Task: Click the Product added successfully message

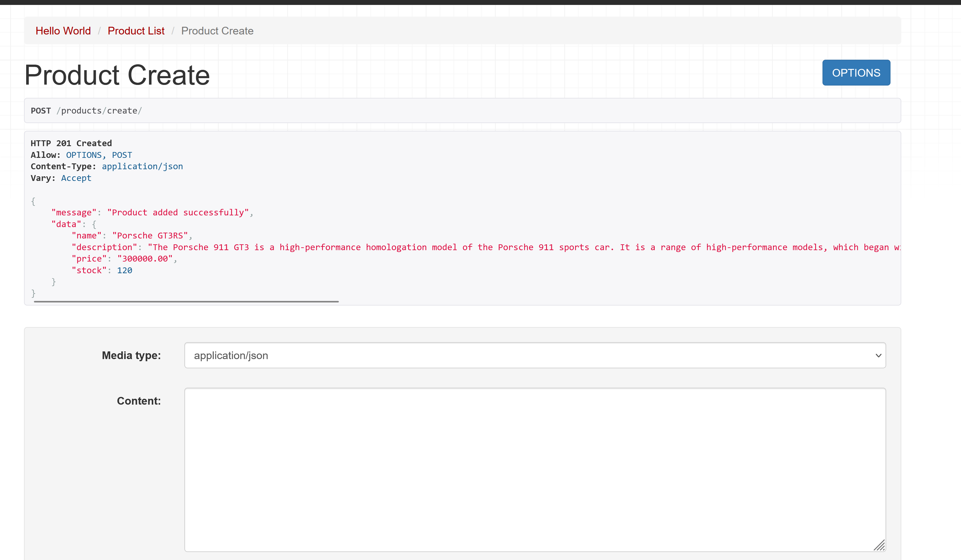Action: click(178, 213)
